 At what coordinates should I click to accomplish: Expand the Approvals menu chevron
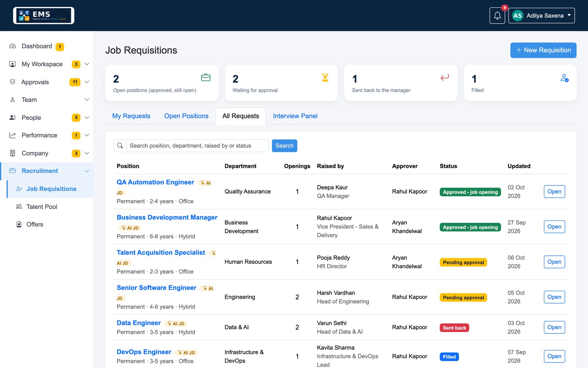click(x=87, y=82)
